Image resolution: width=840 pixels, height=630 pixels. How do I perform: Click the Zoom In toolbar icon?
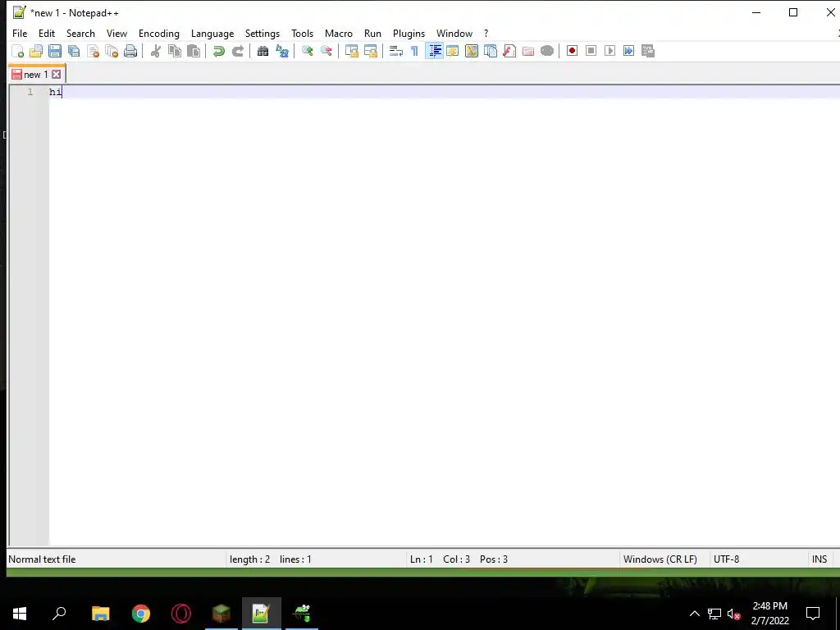tap(307, 51)
